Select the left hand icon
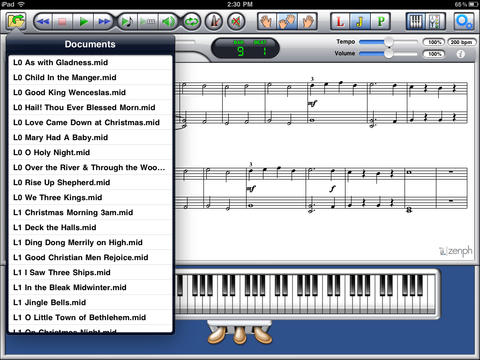 coord(267,22)
